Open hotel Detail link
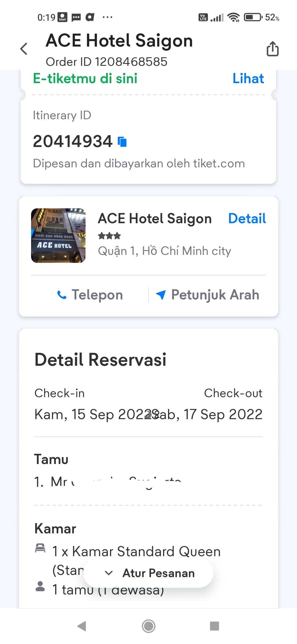 (247, 219)
